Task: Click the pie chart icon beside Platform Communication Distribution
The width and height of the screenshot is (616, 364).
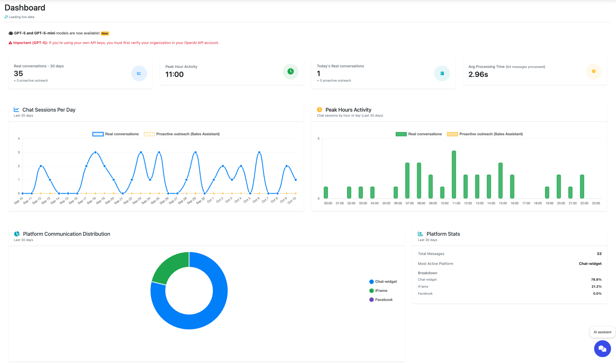Action: (x=17, y=234)
